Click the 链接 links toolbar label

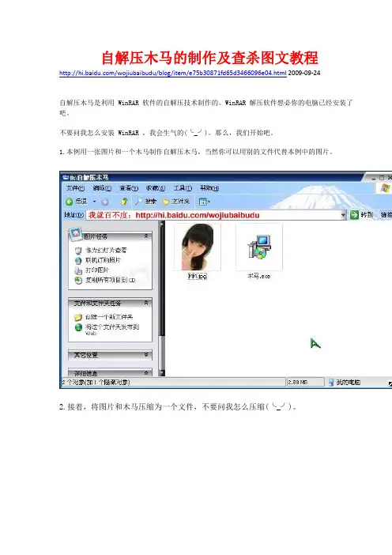pyautogui.click(x=386, y=215)
